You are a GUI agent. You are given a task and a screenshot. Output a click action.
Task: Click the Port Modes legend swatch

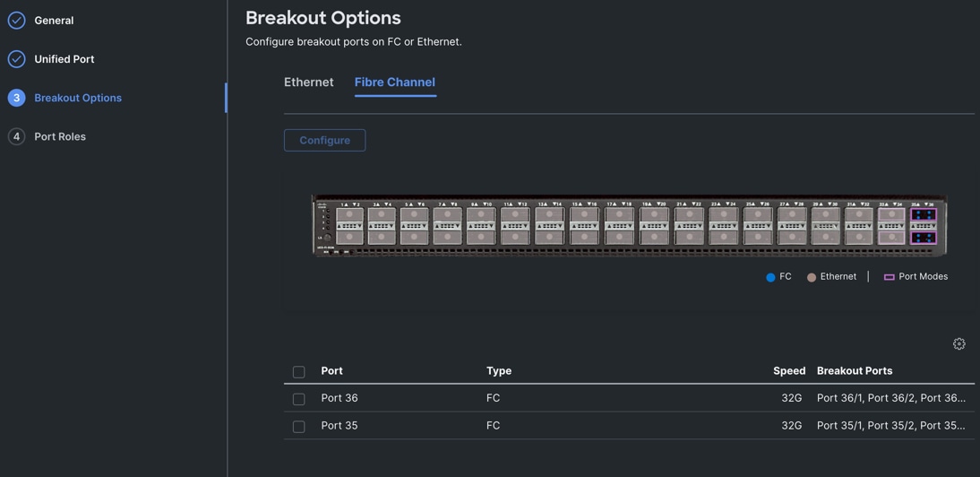click(889, 277)
